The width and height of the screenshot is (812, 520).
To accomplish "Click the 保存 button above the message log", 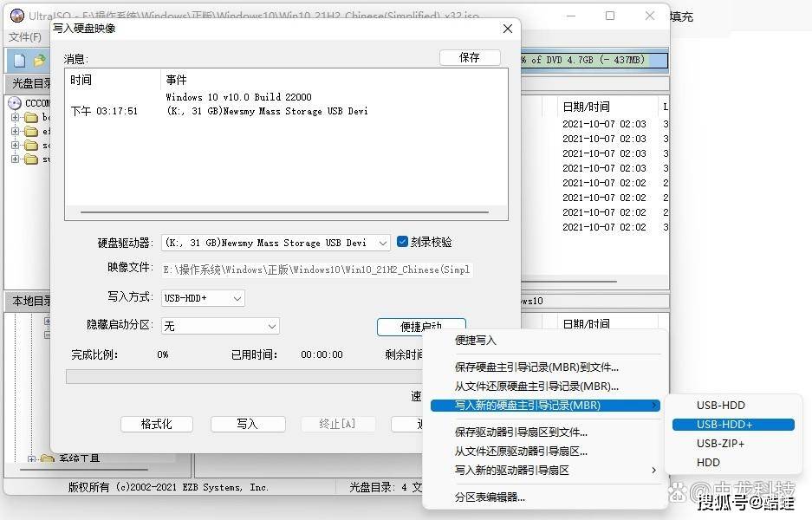I will point(470,57).
